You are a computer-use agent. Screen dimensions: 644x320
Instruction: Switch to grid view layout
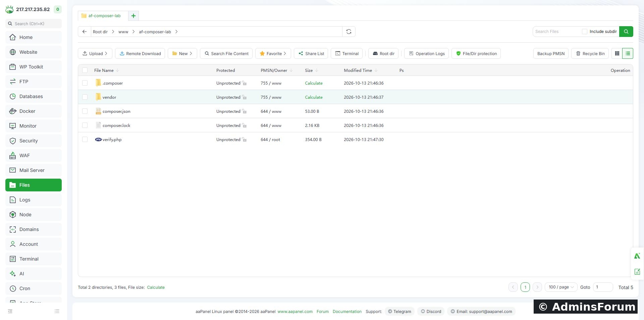(x=617, y=53)
